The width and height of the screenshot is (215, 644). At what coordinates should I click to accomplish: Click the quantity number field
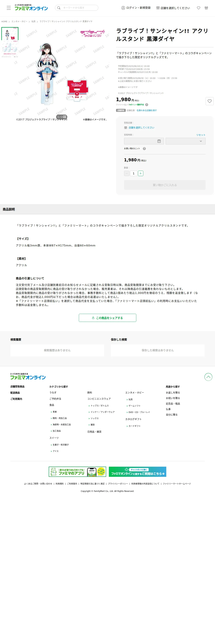(x=134, y=173)
